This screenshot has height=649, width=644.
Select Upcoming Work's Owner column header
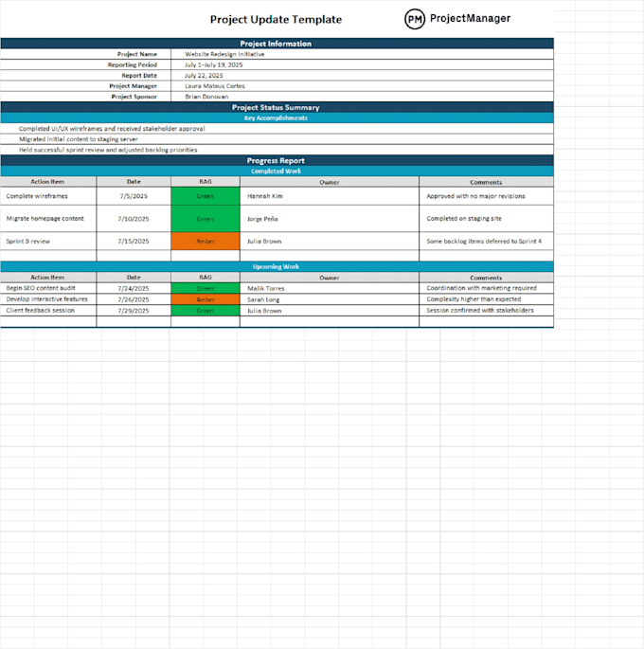330,278
